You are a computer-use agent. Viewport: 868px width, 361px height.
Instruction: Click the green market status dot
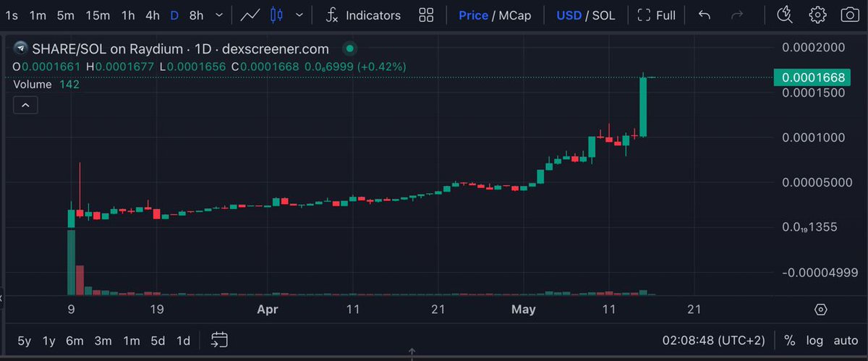pos(350,49)
